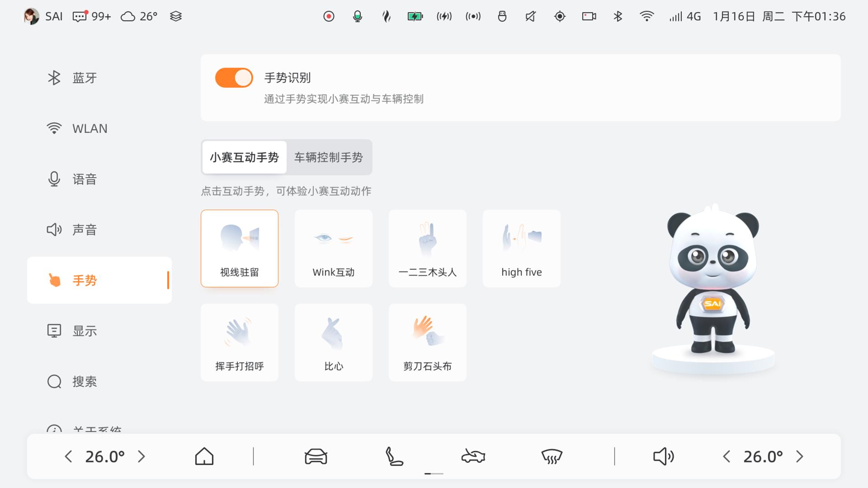Open seat adjustment icon in dock
Image resolution: width=868 pixels, height=488 pixels.
[394, 456]
